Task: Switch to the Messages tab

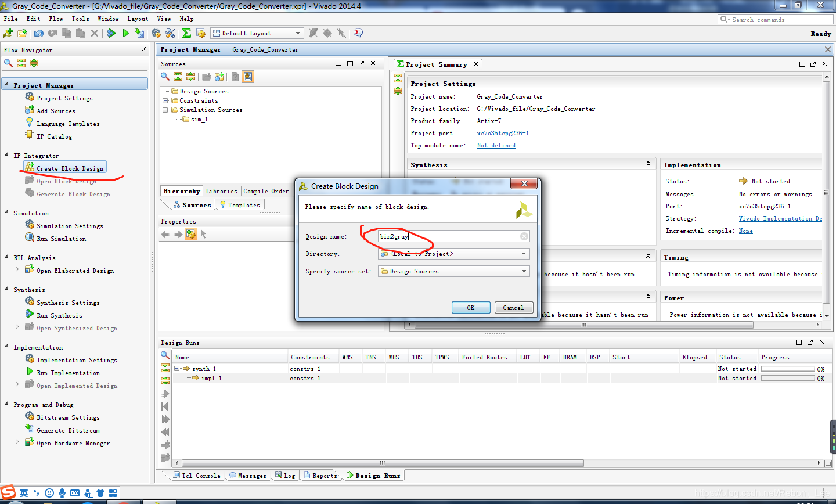Action: 247,476
